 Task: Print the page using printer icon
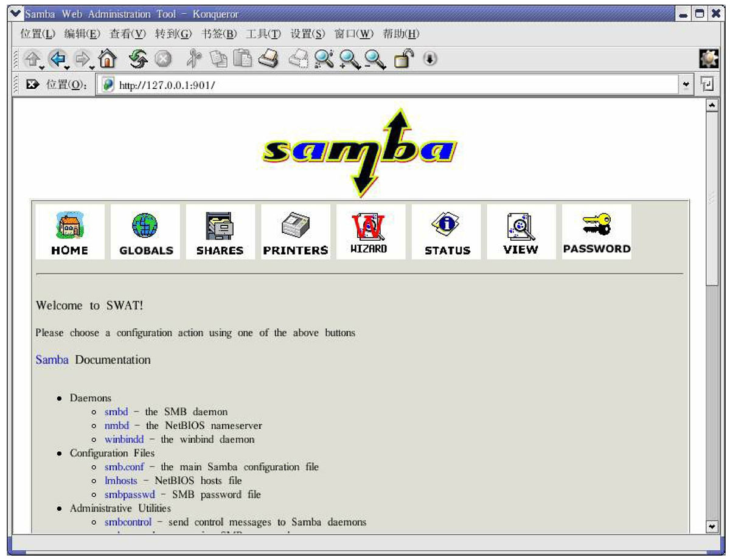coord(268,59)
